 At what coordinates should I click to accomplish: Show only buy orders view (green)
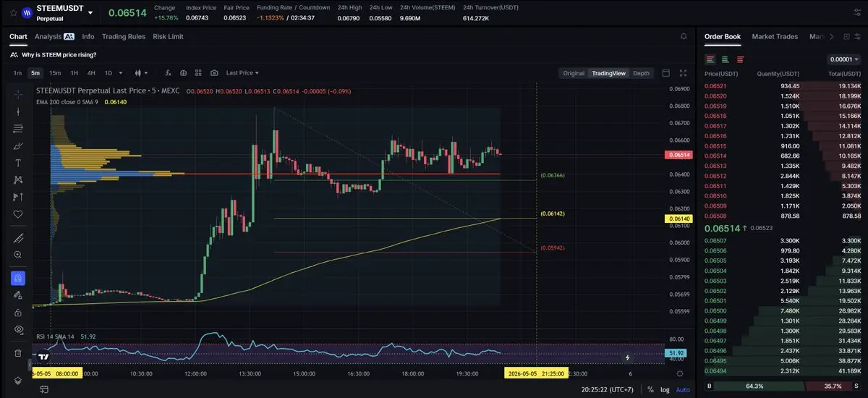click(x=726, y=59)
